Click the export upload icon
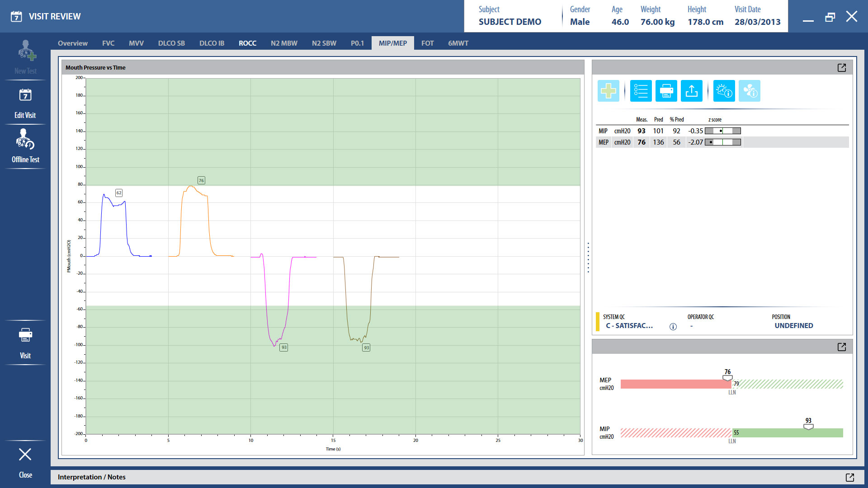868x488 pixels. click(691, 91)
